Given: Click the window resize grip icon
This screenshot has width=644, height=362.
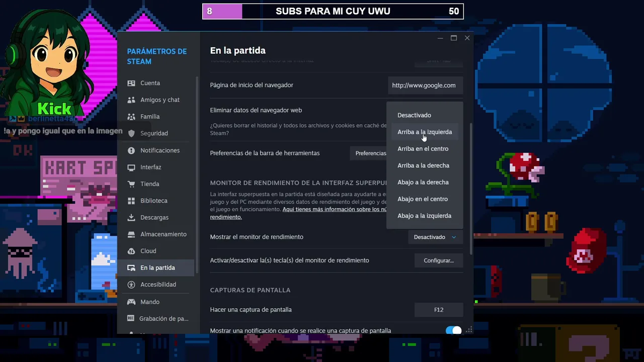Looking at the screenshot, I should coord(469,330).
